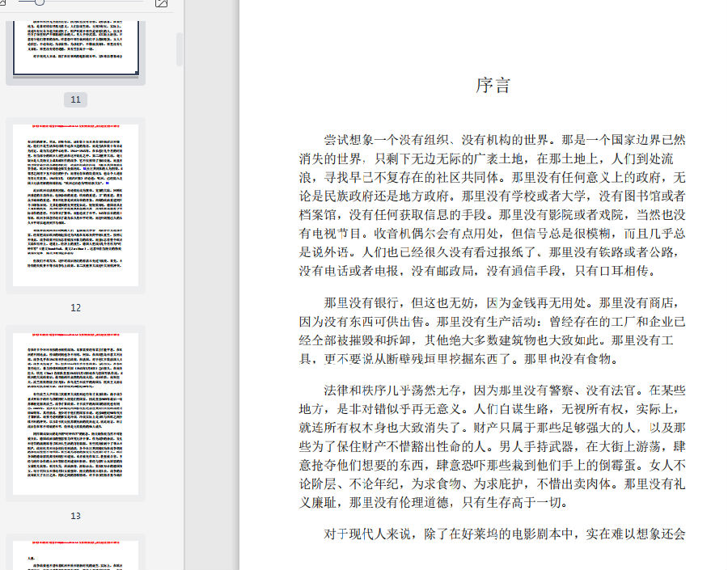Click the 序言 heading in the document

pyautogui.click(x=493, y=86)
